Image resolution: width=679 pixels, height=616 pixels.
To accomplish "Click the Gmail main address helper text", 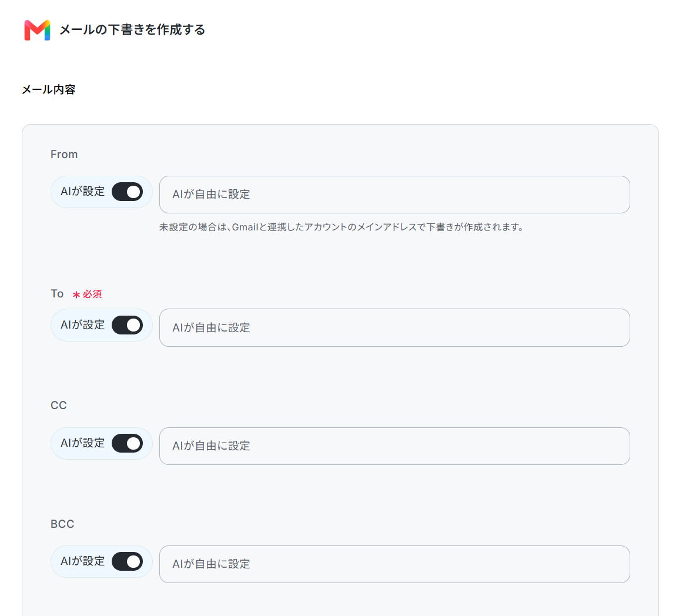I will [342, 227].
